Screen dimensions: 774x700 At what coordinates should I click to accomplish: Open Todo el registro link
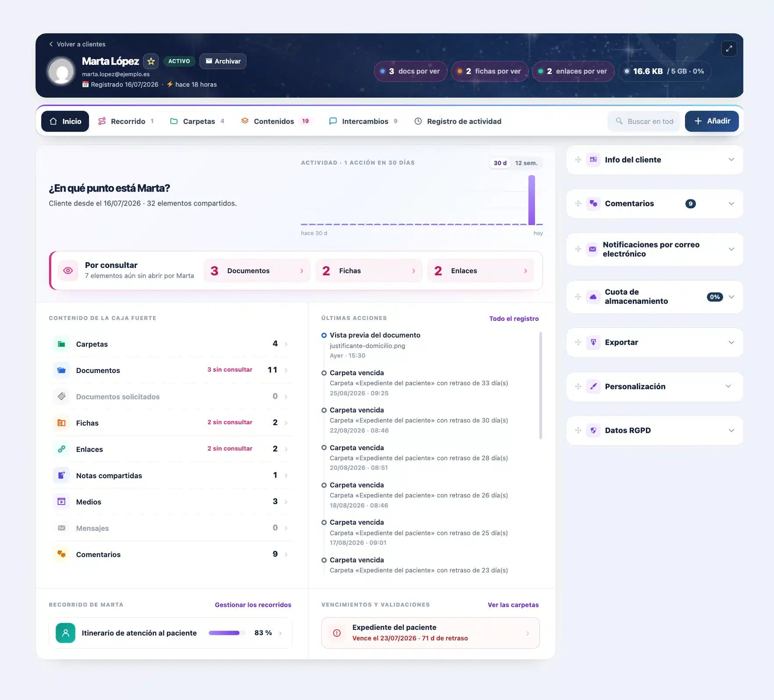[x=514, y=319]
